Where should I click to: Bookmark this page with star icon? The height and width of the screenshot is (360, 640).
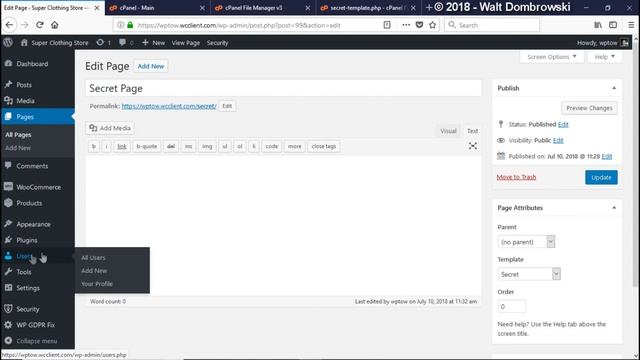tap(433, 25)
